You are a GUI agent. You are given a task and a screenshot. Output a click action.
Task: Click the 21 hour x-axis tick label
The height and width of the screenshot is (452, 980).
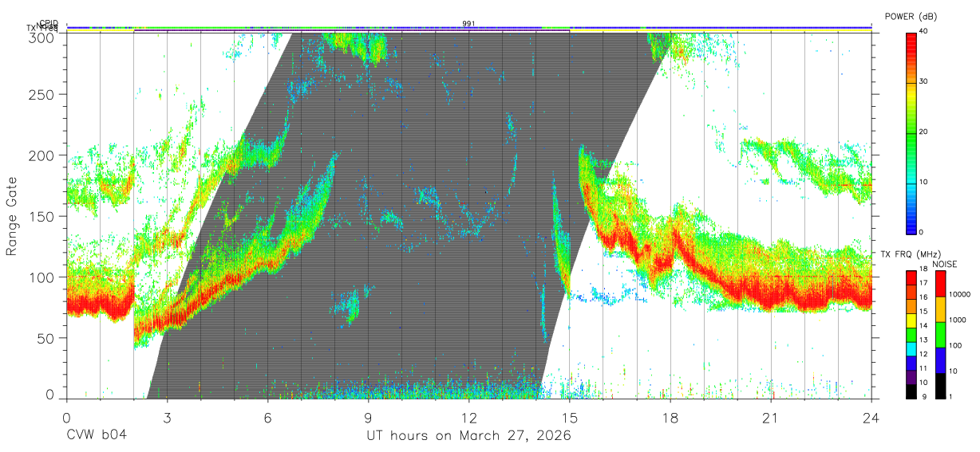(x=771, y=417)
